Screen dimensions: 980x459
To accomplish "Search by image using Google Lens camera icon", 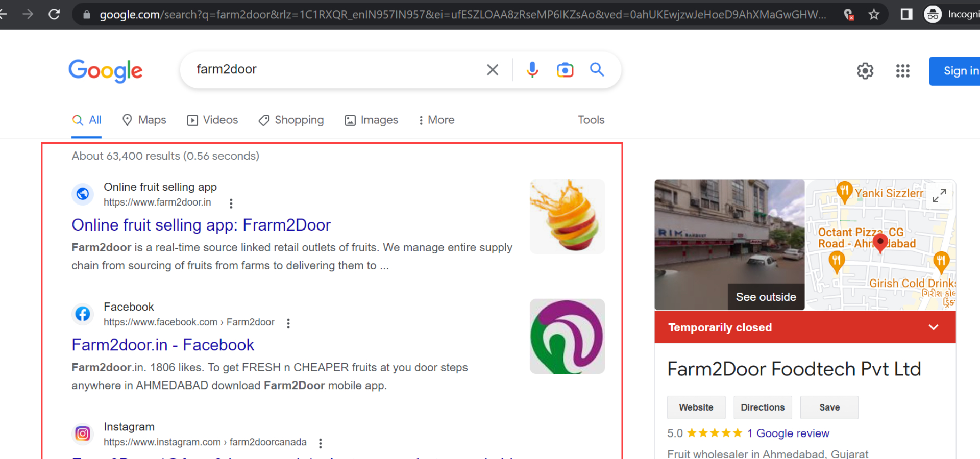I will (565, 69).
